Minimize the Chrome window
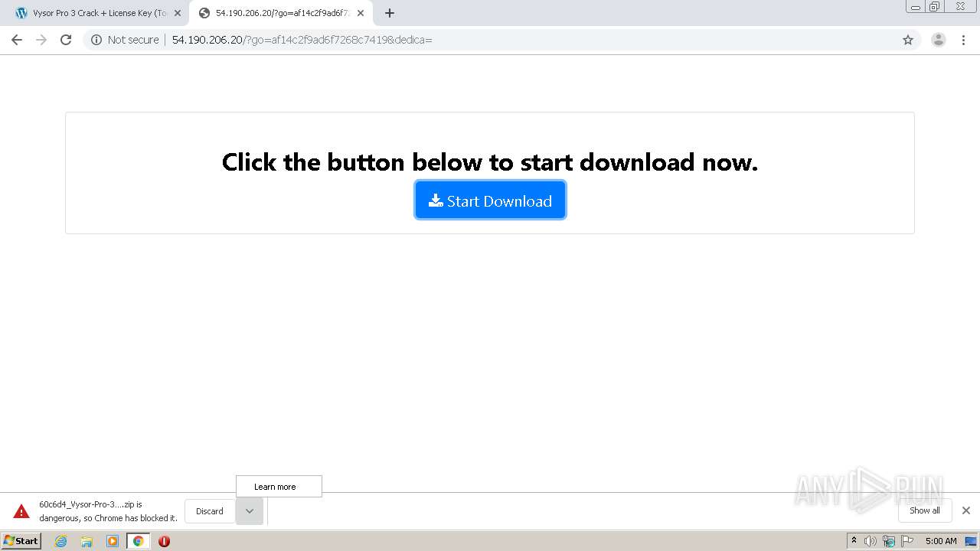 pos(916,6)
